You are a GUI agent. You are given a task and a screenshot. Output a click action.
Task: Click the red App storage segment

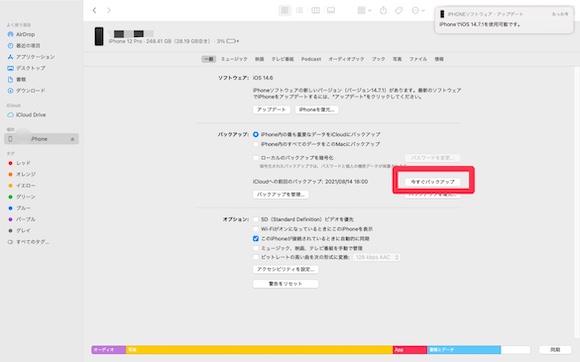point(410,350)
